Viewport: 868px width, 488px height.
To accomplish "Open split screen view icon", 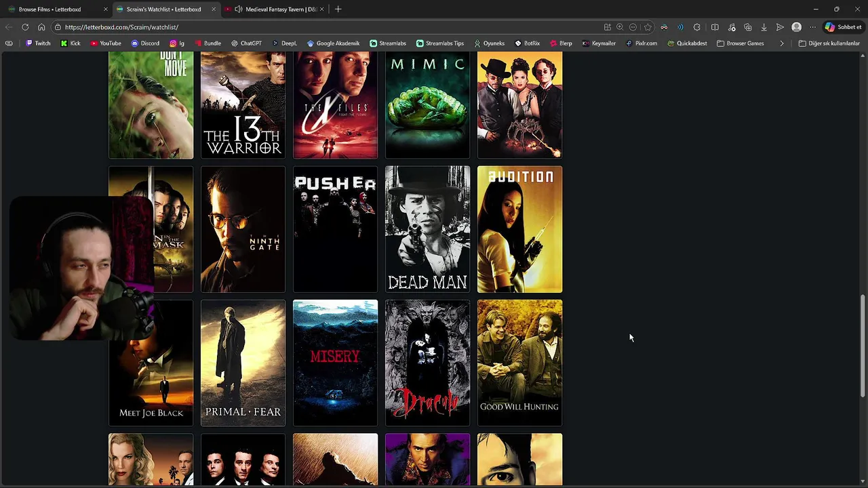I will click(715, 27).
